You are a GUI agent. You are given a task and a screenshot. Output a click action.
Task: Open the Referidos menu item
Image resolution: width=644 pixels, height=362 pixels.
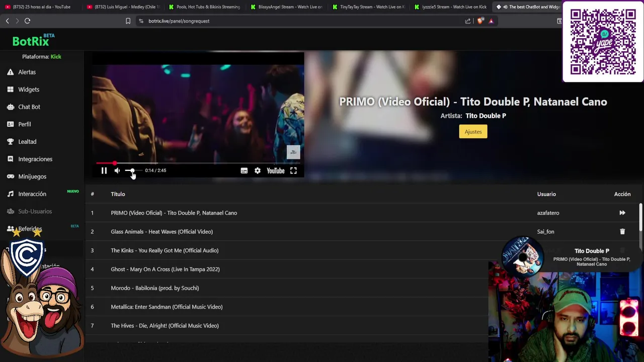(x=30, y=229)
